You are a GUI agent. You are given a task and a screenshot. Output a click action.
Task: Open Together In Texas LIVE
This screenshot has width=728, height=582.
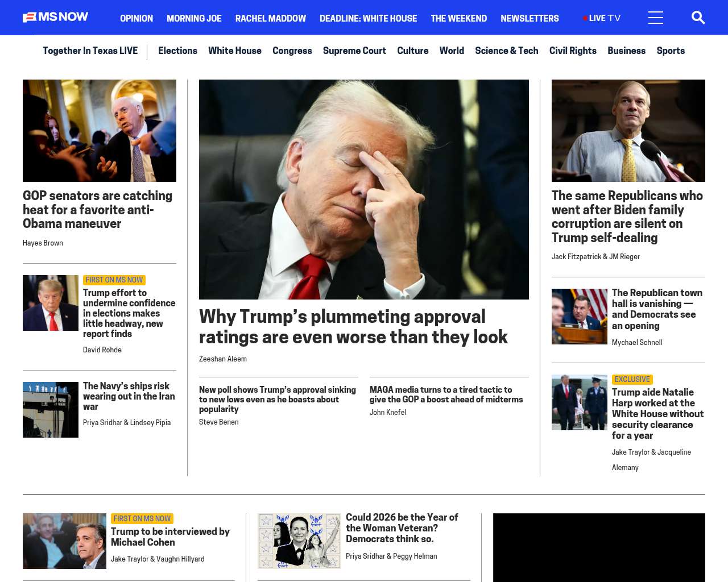pos(90,51)
